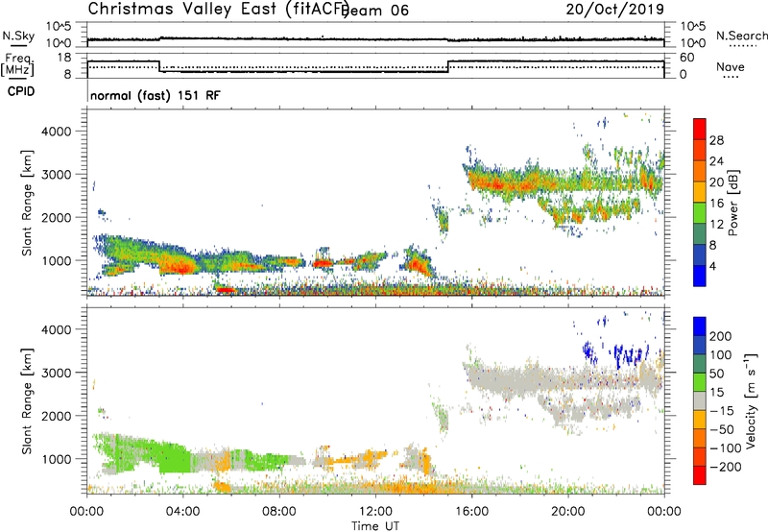This screenshot has height=532, width=768.
Task: Click 'Slant Range [km]' label of velocity panel
Action: pos(27,401)
